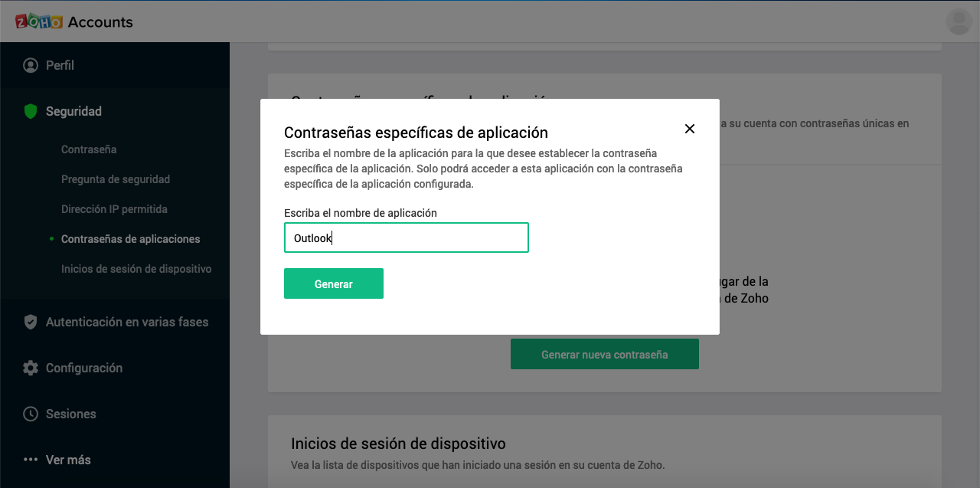Go to Pregunta de seguridad
This screenshot has height=488, width=980.
point(116,179)
